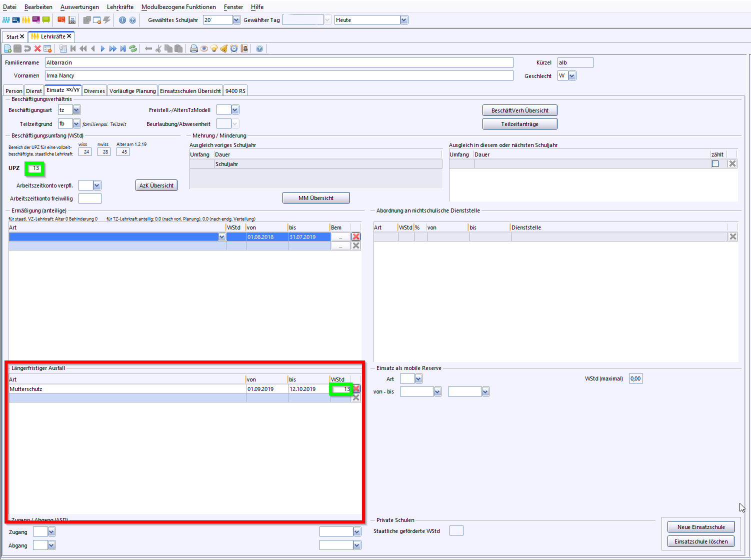Click the Teilzeitanträge button
This screenshot has height=560, width=751.
pyautogui.click(x=520, y=124)
